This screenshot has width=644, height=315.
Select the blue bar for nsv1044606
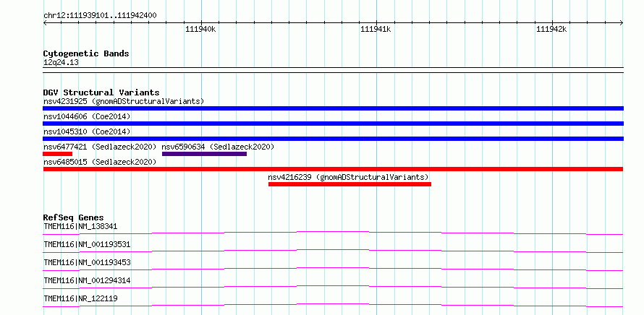coord(333,124)
